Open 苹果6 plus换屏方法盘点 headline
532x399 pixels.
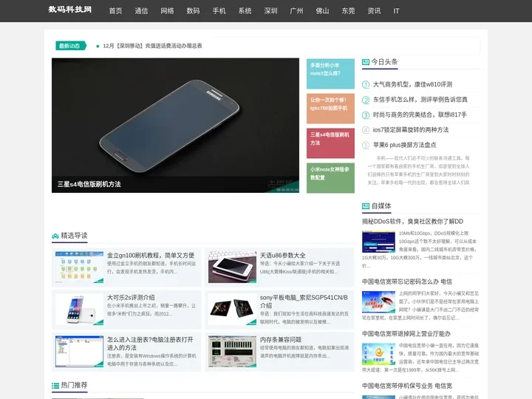404,145
